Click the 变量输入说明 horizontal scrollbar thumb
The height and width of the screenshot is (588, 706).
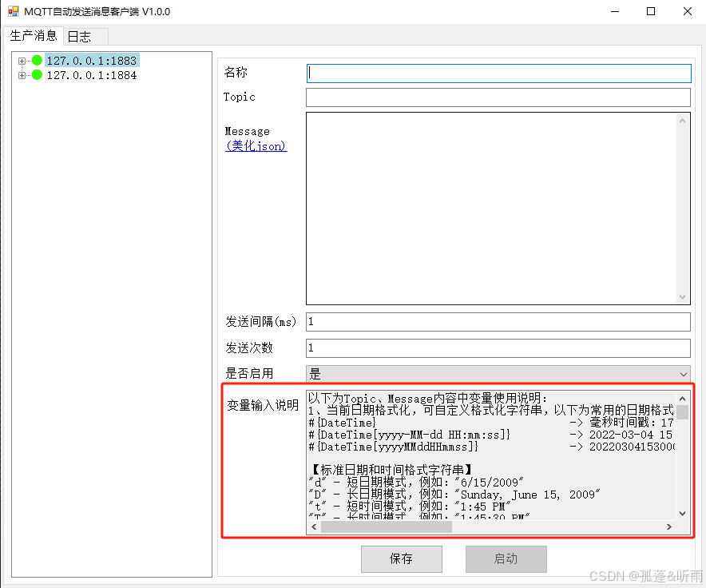click(387, 526)
